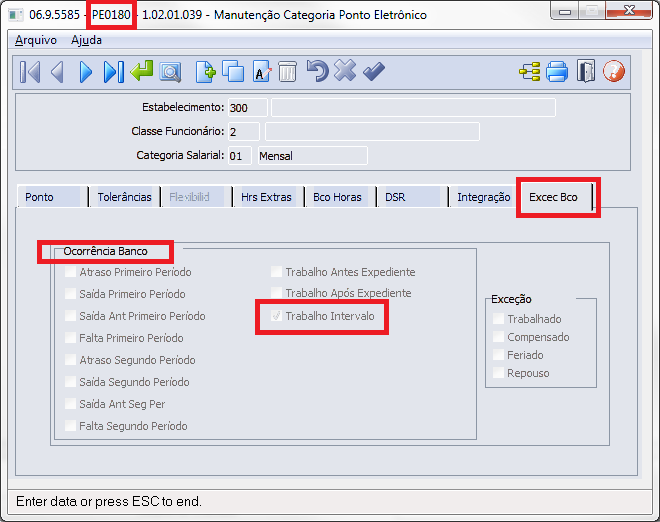Open the Arquivo menu
Screen dimensions: 660x522
36,40
